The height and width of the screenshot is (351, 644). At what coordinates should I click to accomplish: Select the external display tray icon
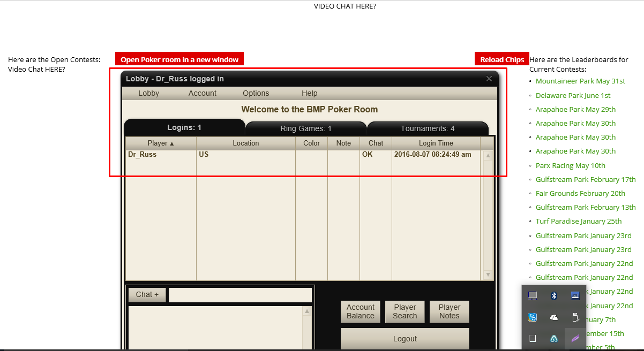pyautogui.click(x=531, y=295)
